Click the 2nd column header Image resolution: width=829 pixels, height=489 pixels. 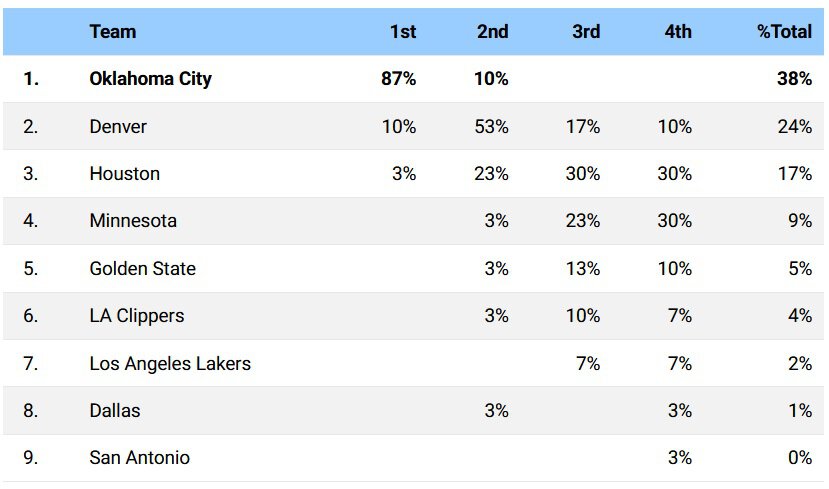tap(492, 32)
